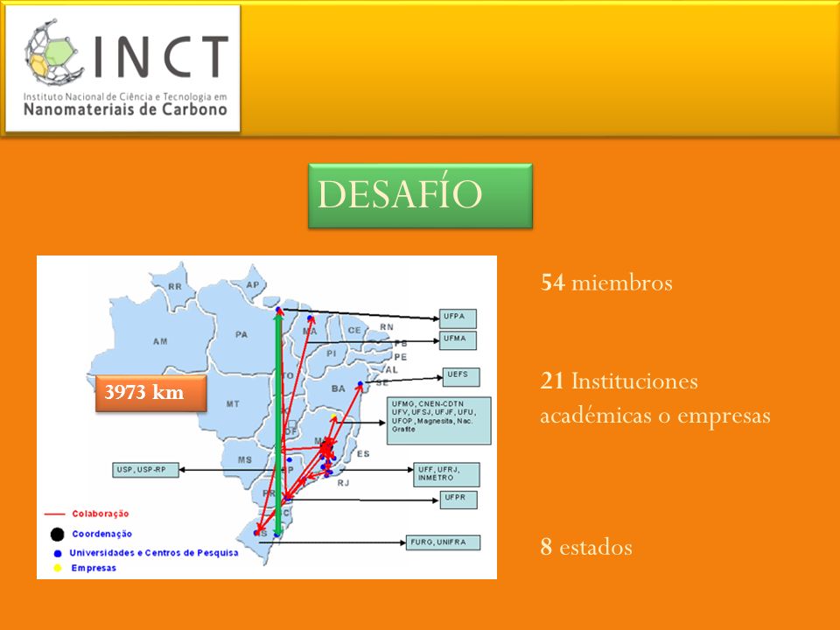The width and height of the screenshot is (840, 630).
Task: Select the 'Colaboração' legend text
Action: click(100, 514)
